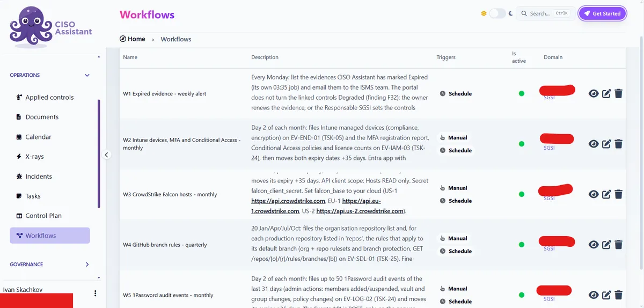The height and width of the screenshot is (308, 644).
Task: Edit the W3 CrowdStrike Falcon hosts workflow
Action: click(606, 194)
